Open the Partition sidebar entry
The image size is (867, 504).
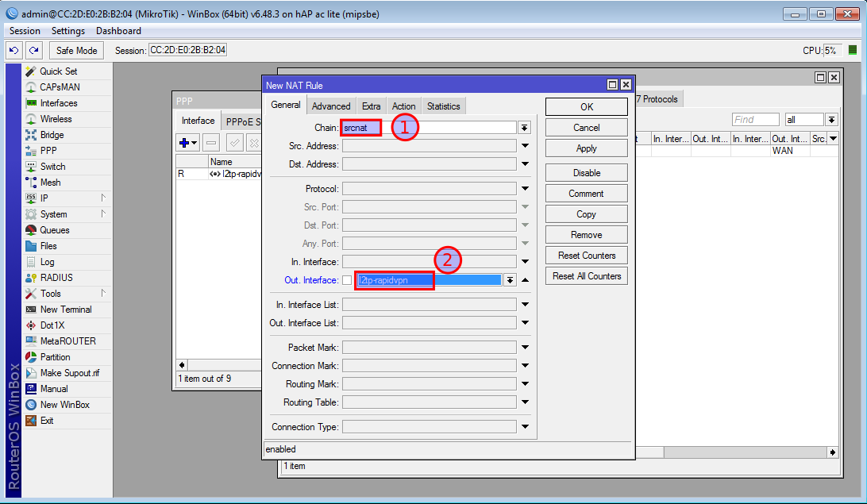(56, 357)
